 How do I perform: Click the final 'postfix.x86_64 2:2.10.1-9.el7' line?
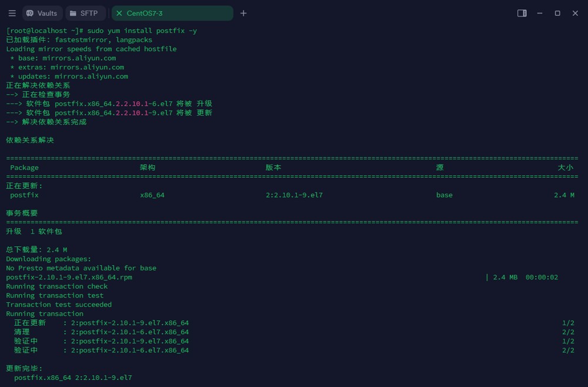(73, 378)
